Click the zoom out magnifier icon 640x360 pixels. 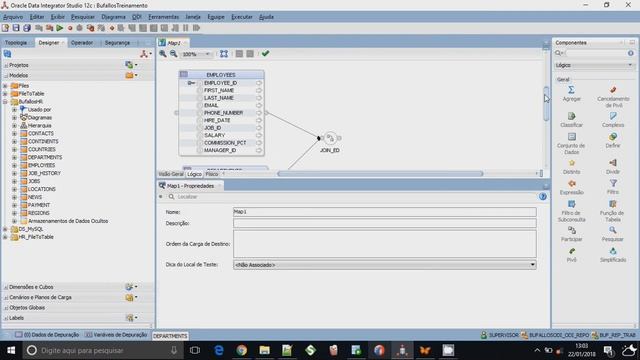(173, 54)
